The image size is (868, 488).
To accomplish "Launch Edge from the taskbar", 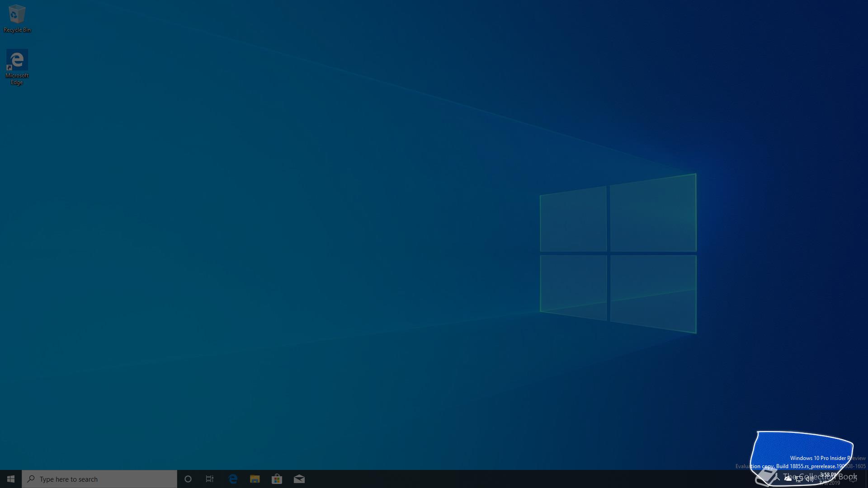I will (x=233, y=479).
